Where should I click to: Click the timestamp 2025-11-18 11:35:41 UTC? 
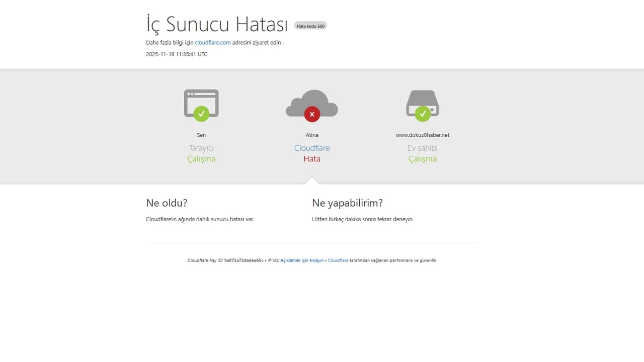pos(176,54)
